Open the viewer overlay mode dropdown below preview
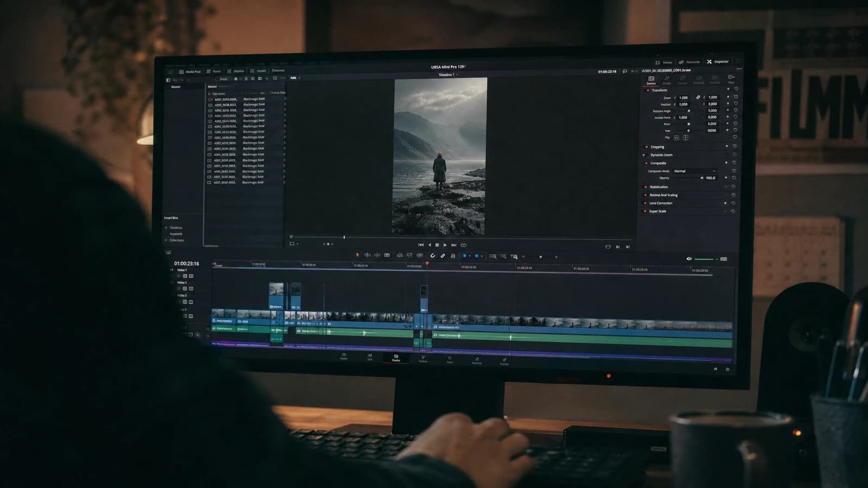 pyautogui.click(x=294, y=244)
